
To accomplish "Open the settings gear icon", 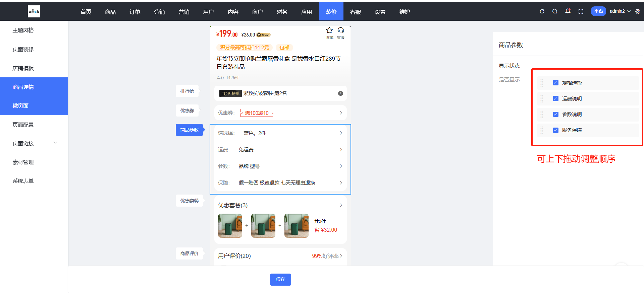I will [x=638, y=11].
